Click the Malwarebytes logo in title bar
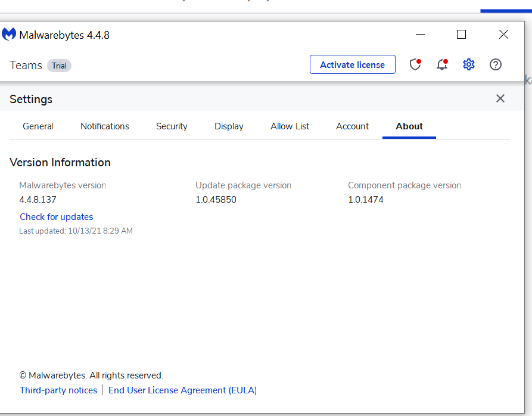Screen dimensions: 532x416 coord(9,34)
